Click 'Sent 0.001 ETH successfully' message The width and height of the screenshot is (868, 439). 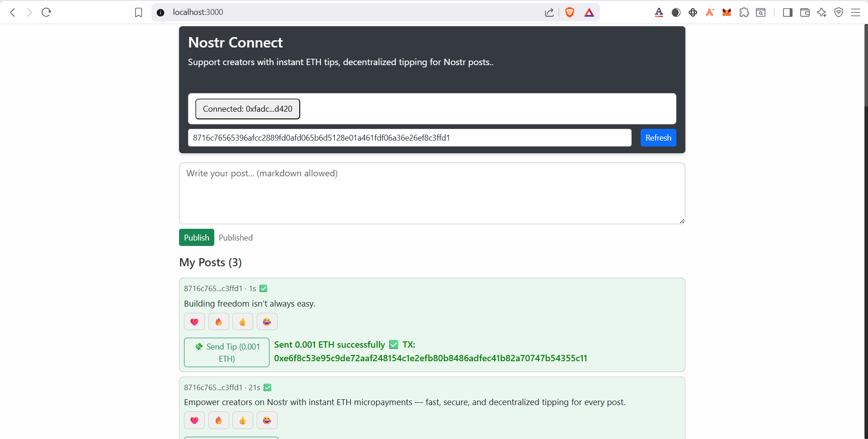[x=330, y=345]
